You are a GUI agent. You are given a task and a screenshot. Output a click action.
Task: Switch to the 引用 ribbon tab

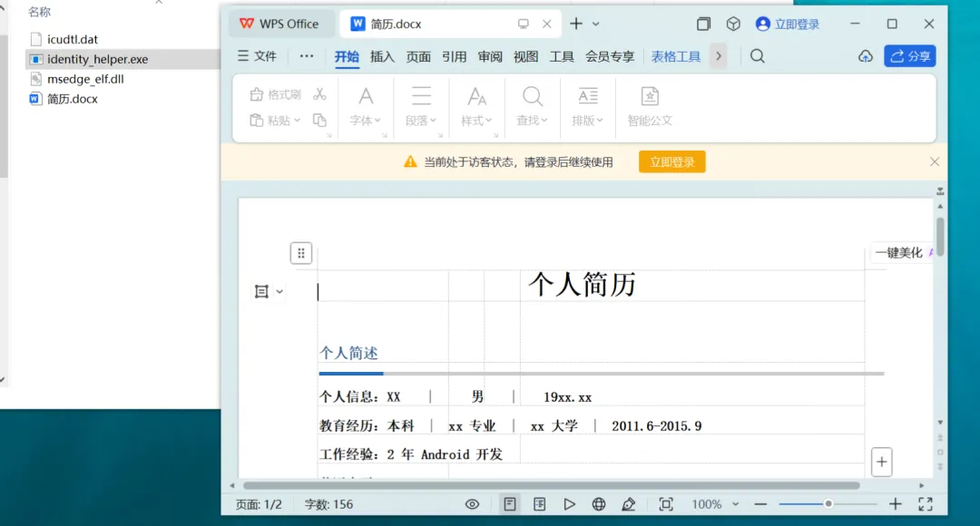pos(455,57)
